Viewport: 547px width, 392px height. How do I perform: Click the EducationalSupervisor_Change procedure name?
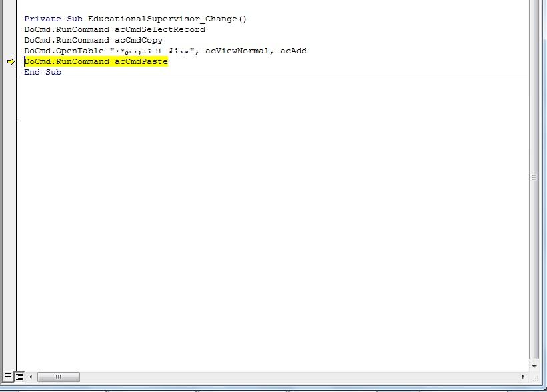167,19
